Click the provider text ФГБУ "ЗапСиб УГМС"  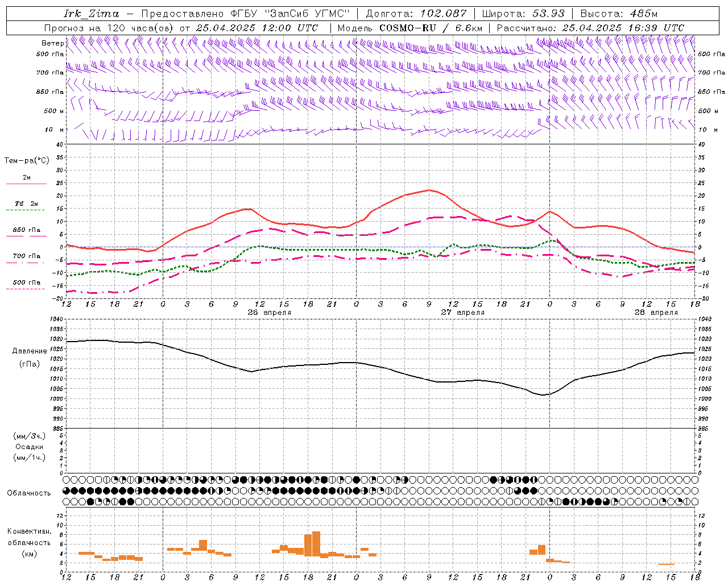pyautogui.click(x=290, y=14)
